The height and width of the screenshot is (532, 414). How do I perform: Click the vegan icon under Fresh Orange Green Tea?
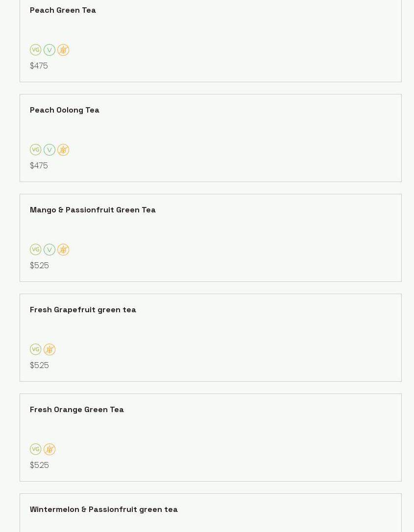click(36, 449)
